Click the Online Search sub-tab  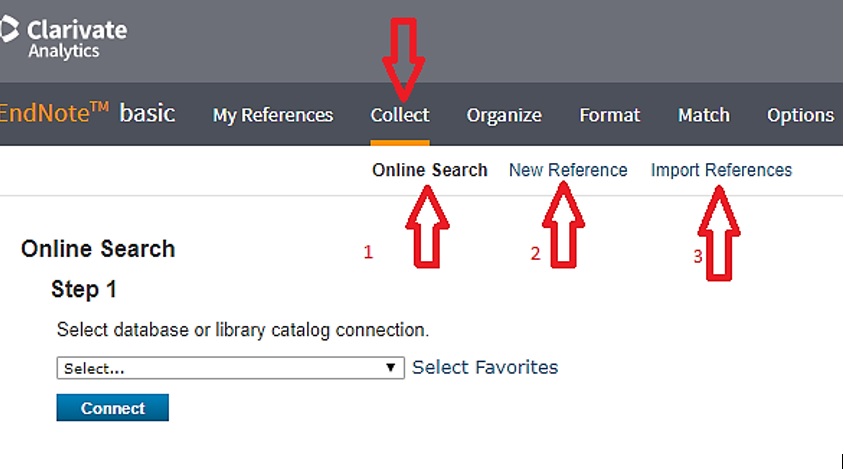(x=430, y=170)
